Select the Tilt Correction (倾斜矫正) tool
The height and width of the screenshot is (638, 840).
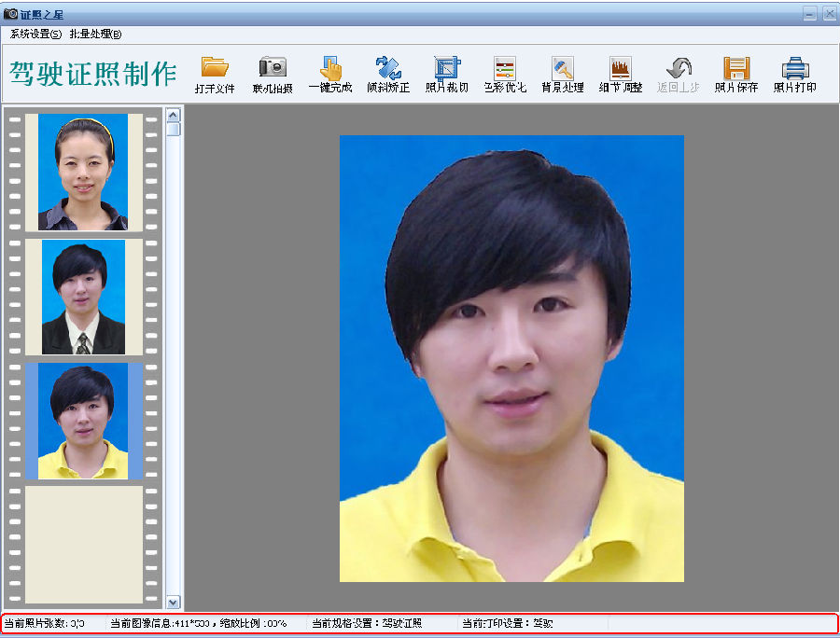pyautogui.click(x=388, y=68)
